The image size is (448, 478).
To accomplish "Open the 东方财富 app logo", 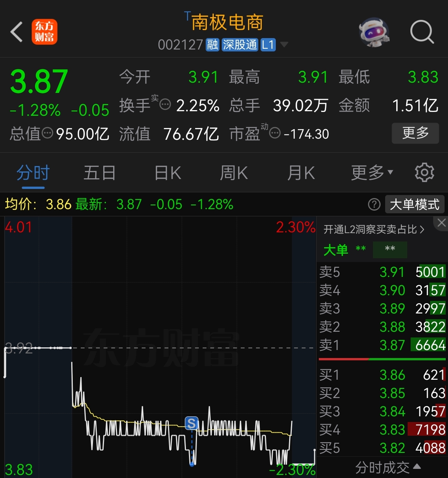I will [x=45, y=32].
